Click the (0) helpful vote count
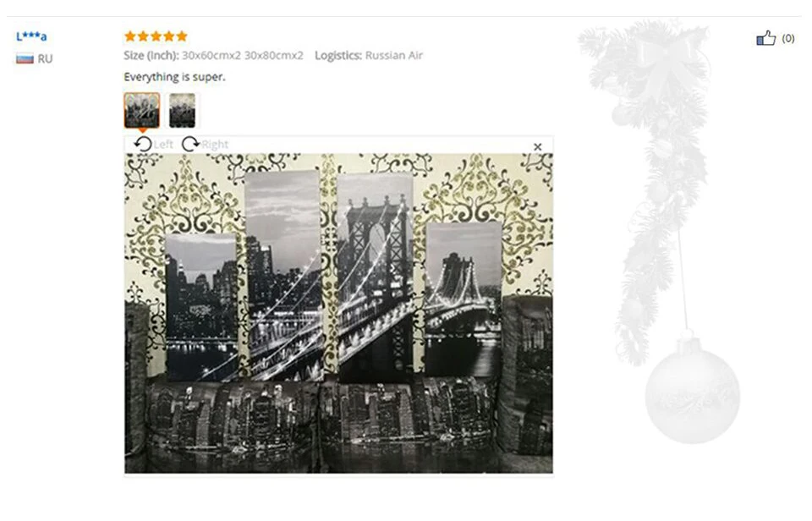This screenshot has width=812, height=521. (788, 38)
